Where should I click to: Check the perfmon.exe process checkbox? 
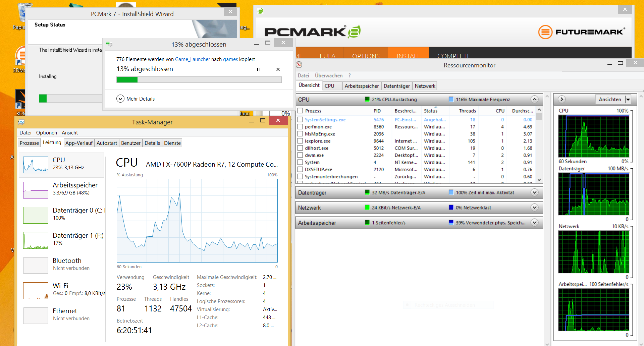tap(300, 127)
